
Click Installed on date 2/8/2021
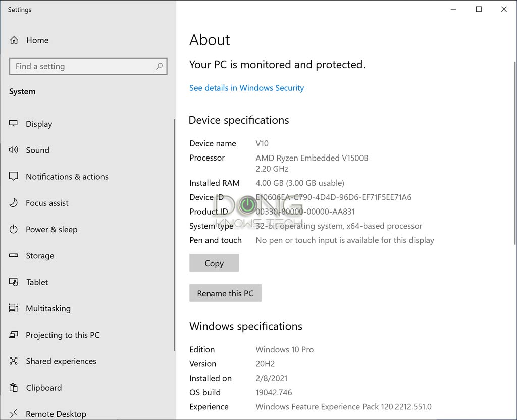click(x=271, y=378)
